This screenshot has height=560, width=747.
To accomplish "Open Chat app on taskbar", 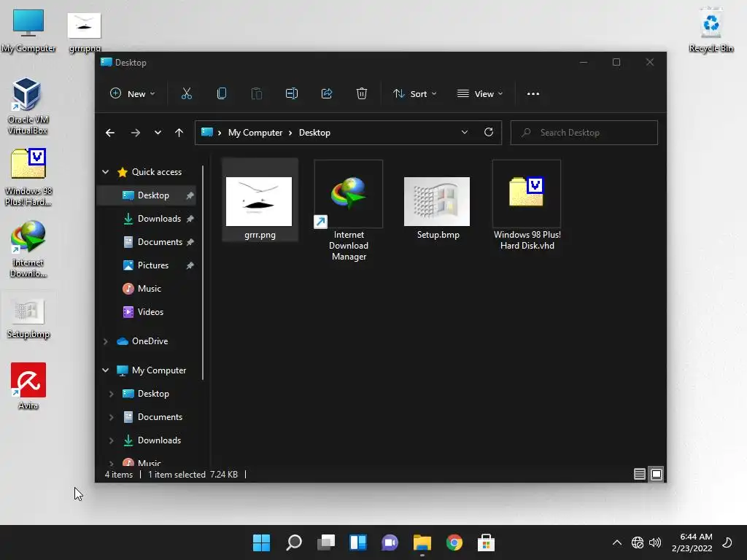I will tap(390, 542).
